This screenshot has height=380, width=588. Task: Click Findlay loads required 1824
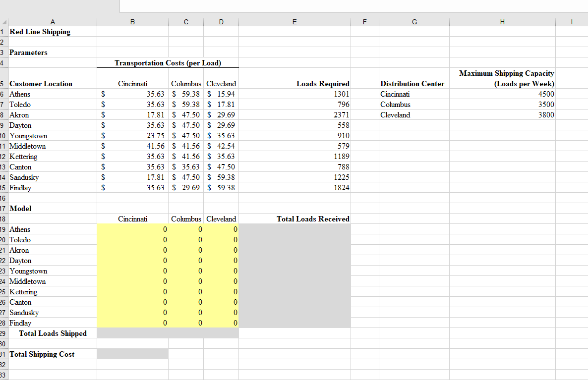pos(294,188)
